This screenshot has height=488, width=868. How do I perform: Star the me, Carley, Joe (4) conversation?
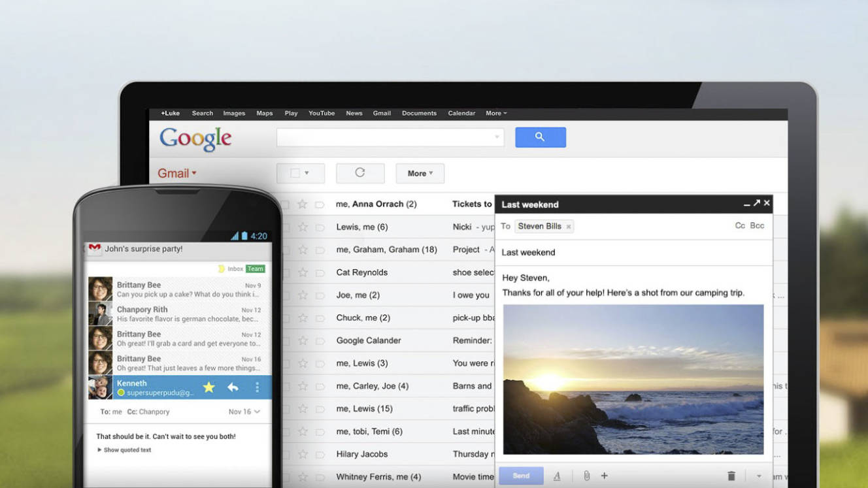click(x=302, y=386)
